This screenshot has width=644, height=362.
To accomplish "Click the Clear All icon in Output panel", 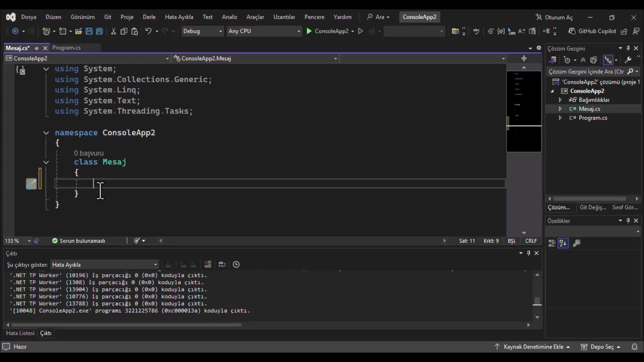I will click(x=208, y=264).
